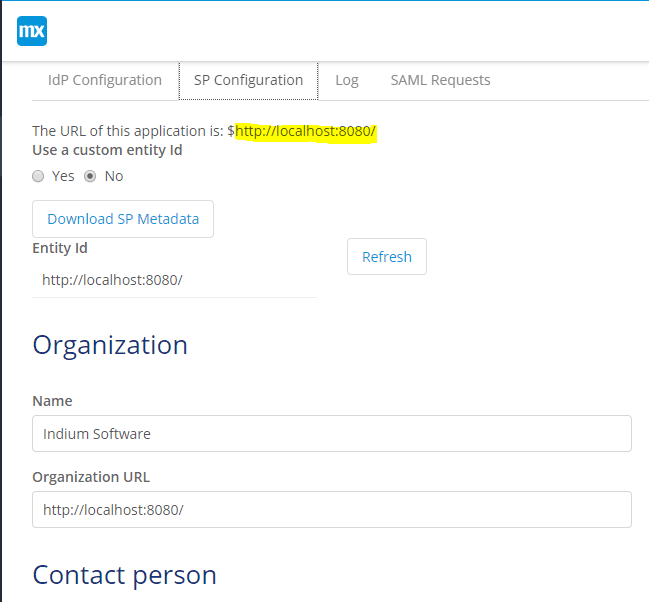Click the Entity Id label

point(60,248)
